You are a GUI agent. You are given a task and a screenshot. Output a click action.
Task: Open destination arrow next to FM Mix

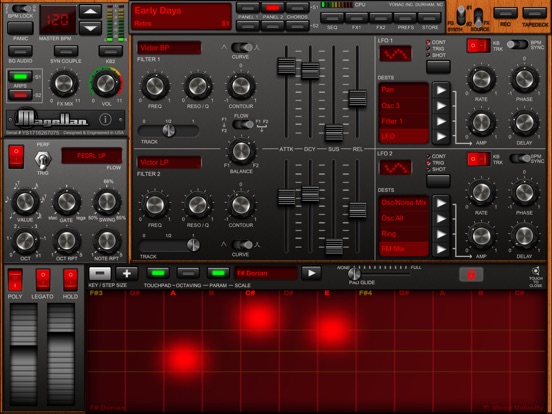441,250
